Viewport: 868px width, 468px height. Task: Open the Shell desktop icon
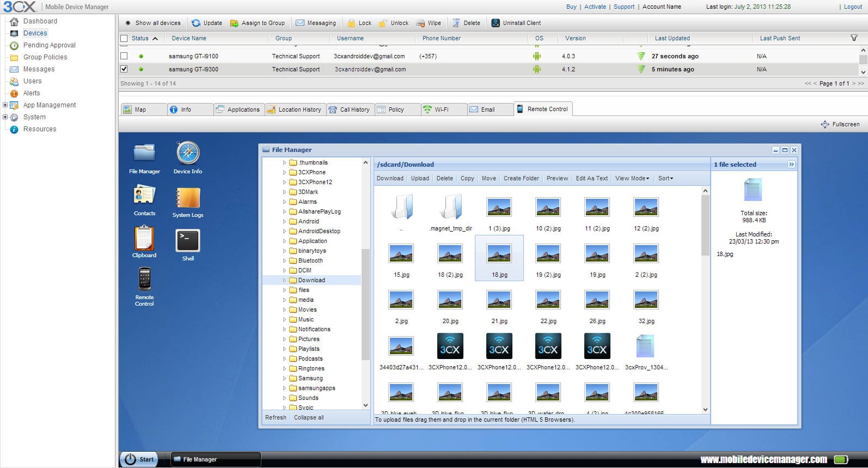point(188,241)
